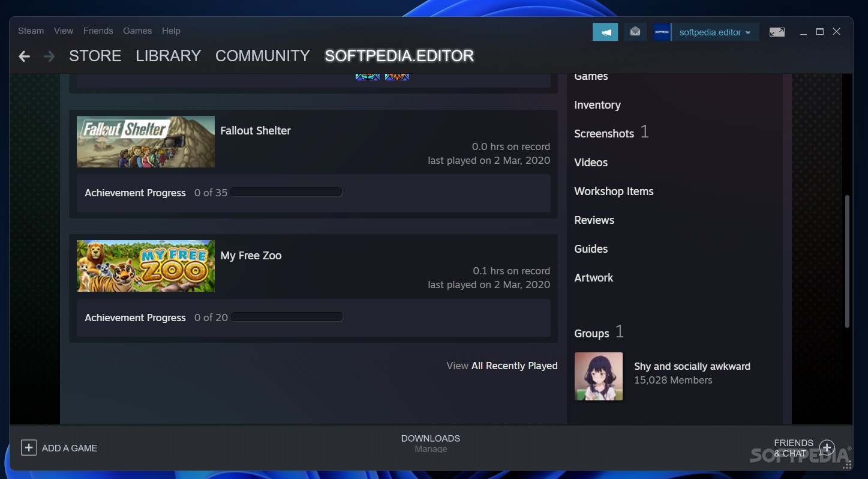
Task: Click the back navigation arrow
Action: [24, 56]
